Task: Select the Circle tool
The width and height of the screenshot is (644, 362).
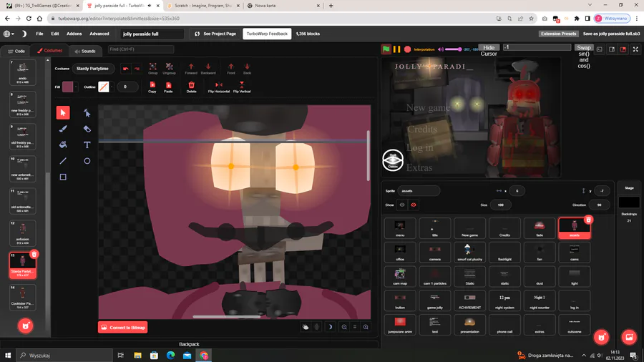Action: pos(87,161)
